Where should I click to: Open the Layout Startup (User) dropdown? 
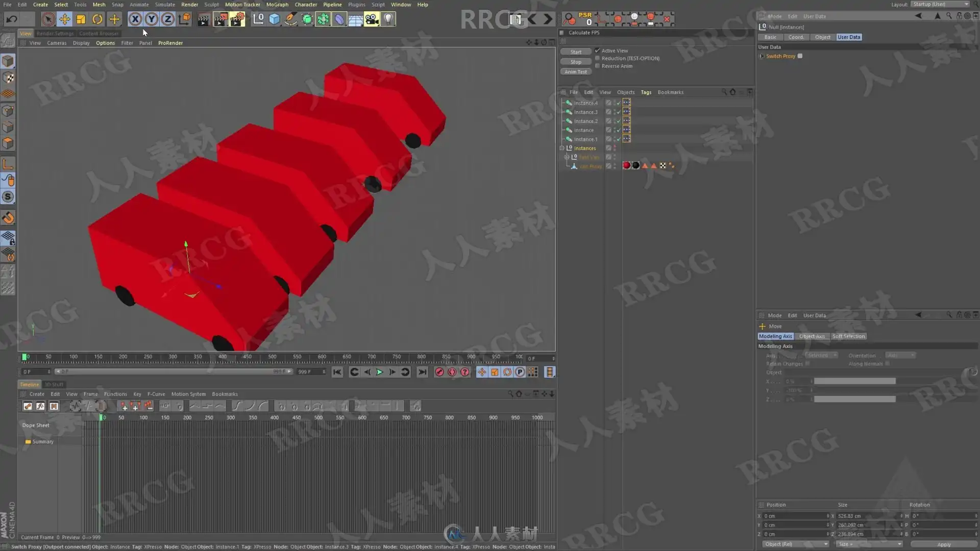point(940,4)
